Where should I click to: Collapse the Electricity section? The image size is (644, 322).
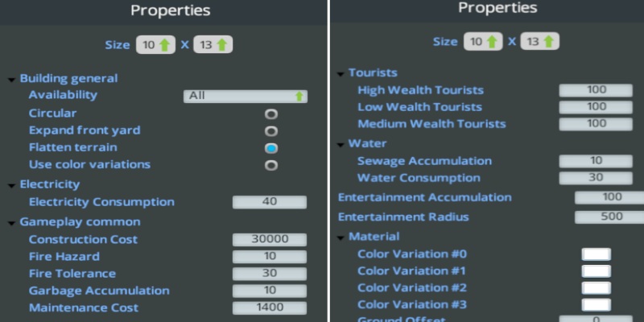11,185
